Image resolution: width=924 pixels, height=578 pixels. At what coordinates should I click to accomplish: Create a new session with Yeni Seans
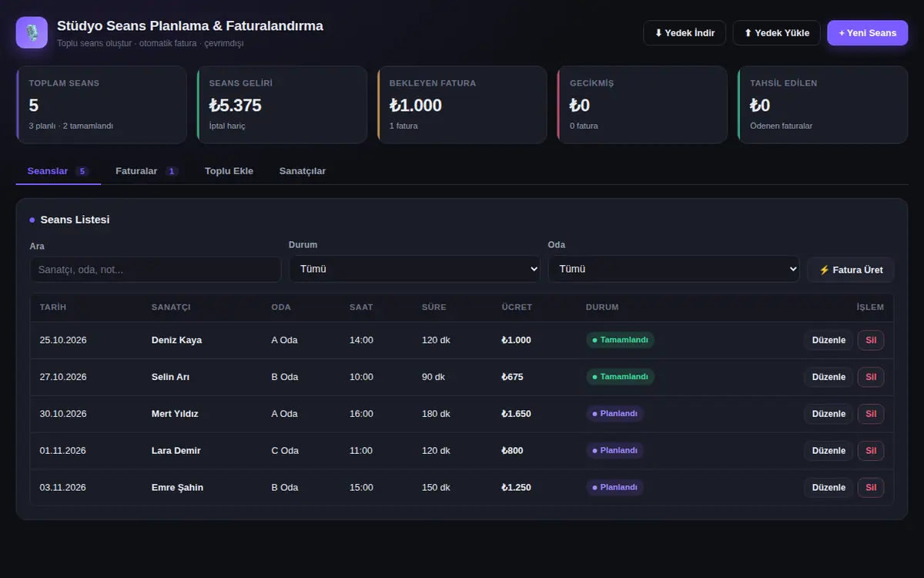[868, 33]
